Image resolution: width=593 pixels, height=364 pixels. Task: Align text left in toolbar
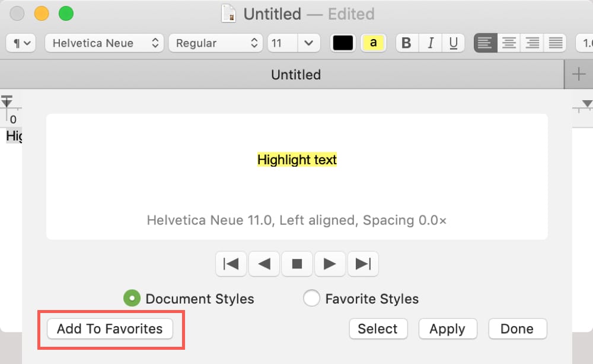click(485, 43)
